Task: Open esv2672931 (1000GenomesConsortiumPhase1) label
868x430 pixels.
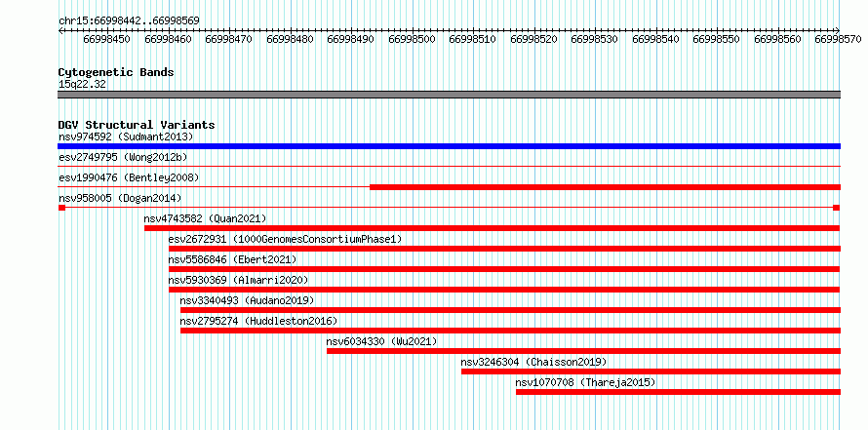Action: pyautogui.click(x=285, y=239)
